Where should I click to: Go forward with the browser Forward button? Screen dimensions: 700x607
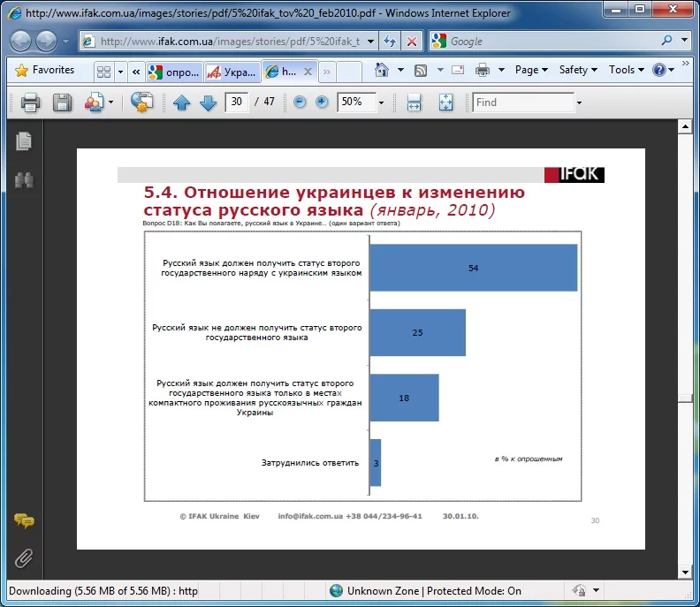click(x=47, y=41)
